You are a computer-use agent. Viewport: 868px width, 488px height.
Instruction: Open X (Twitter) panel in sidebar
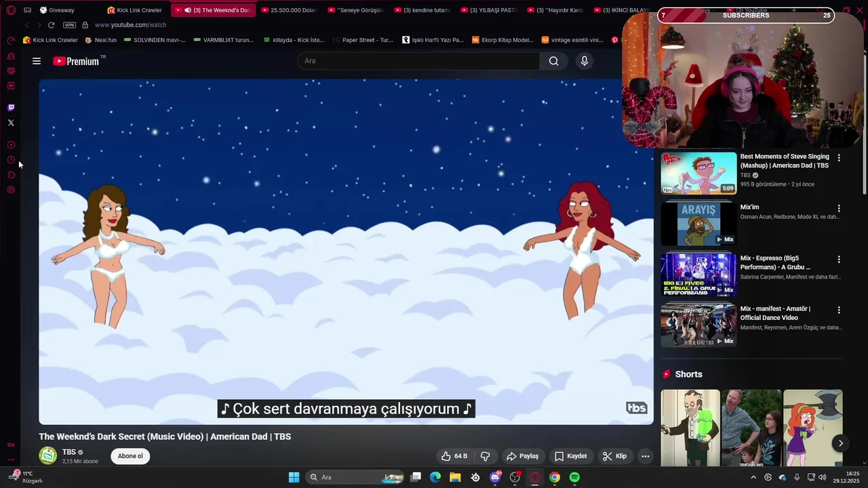point(11,123)
